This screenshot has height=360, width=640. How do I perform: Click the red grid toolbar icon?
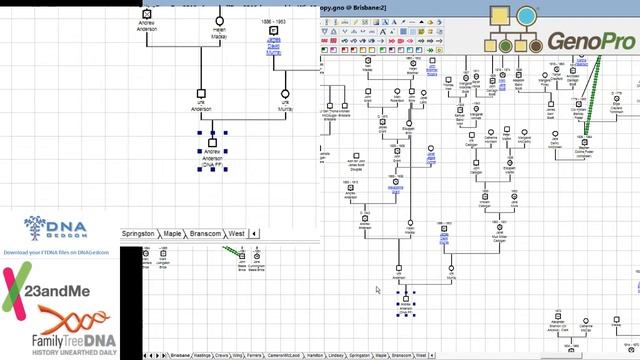(x=333, y=41)
